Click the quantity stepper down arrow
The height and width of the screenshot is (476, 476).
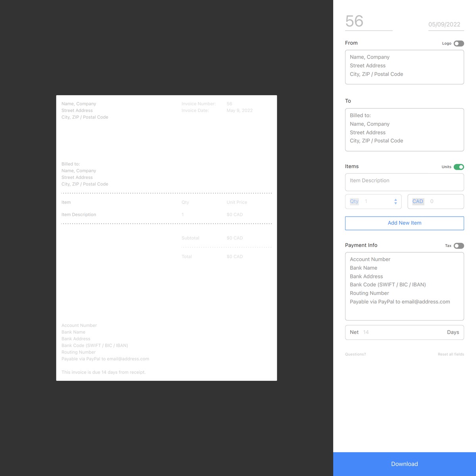(x=395, y=203)
